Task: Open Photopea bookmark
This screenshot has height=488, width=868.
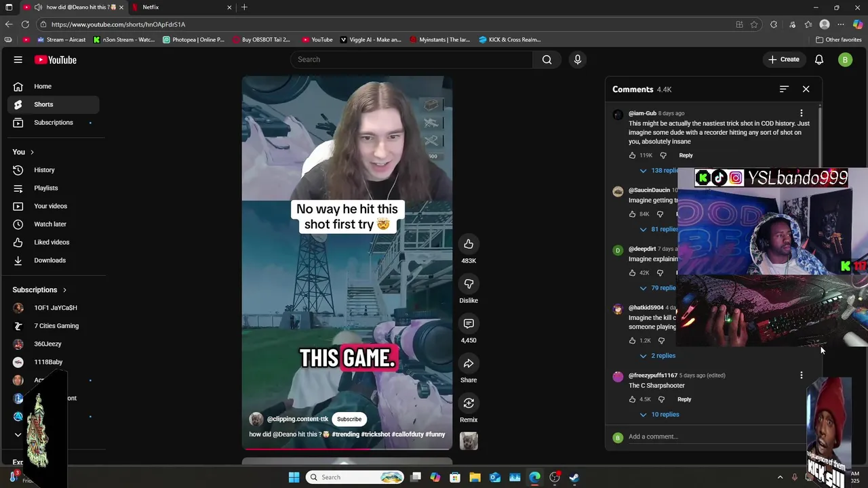Action: (x=194, y=40)
